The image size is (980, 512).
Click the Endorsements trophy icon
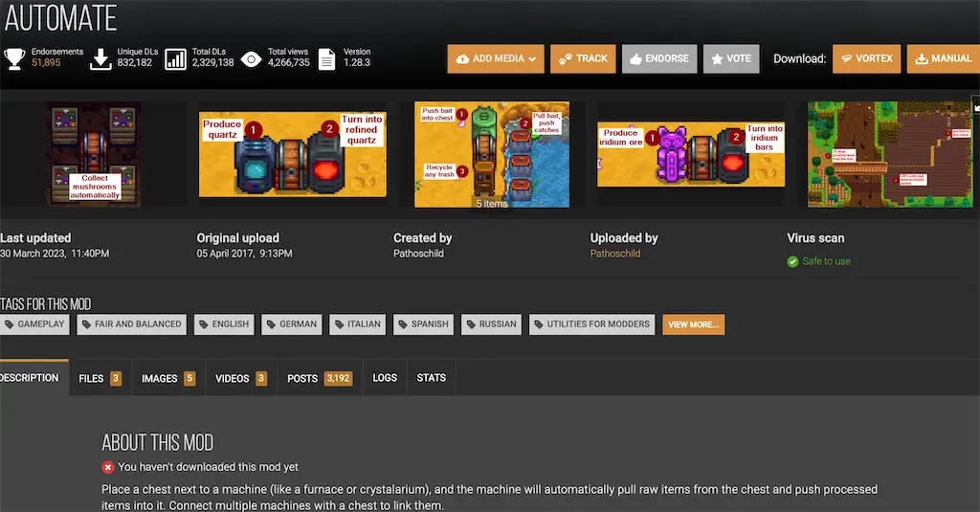tap(14, 58)
